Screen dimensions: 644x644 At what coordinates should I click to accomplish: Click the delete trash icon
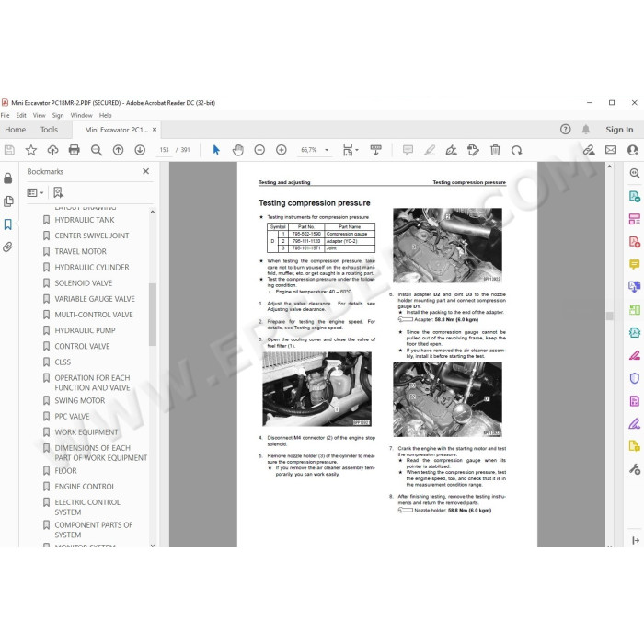495,150
